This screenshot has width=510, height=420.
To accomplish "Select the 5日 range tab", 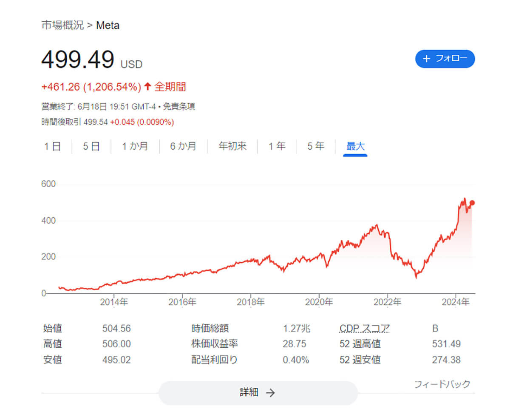I will point(91,147).
